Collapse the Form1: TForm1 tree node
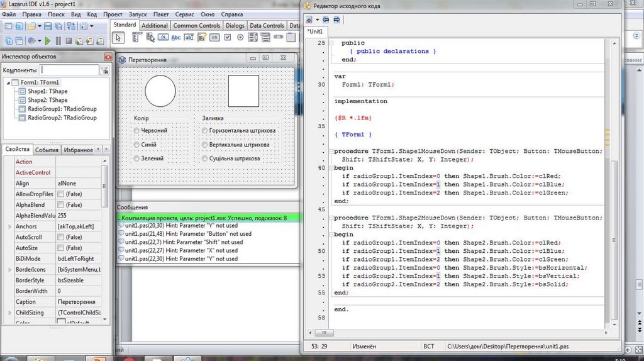 pyautogui.click(x=9, y=83)
